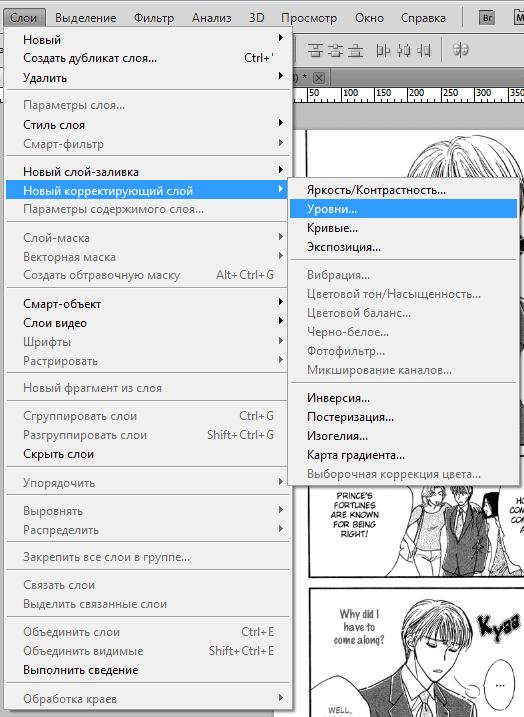This screenshot has height=717, width=524.
Task: Click the Distribute bottom edges icon
Action: [x=355, y=50]
